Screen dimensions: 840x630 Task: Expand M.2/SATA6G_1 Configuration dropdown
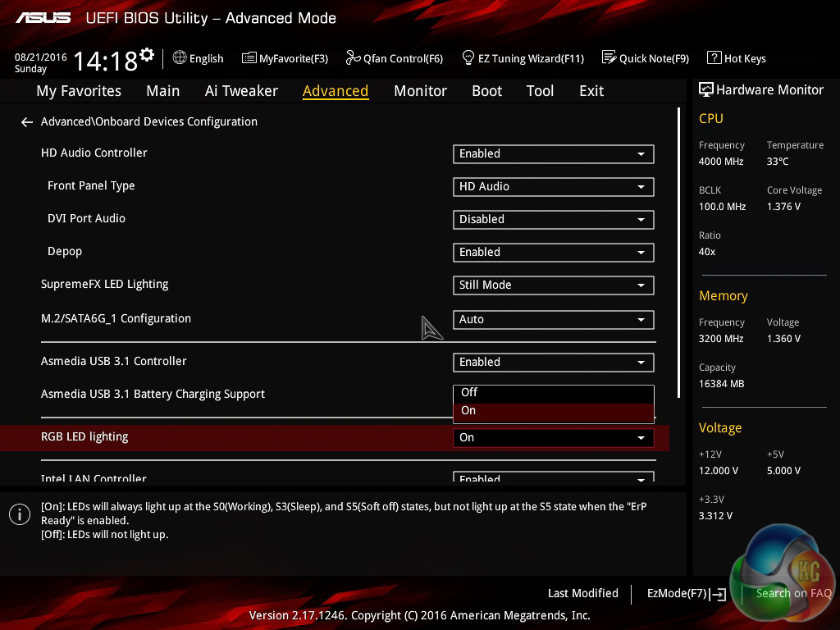554,320
